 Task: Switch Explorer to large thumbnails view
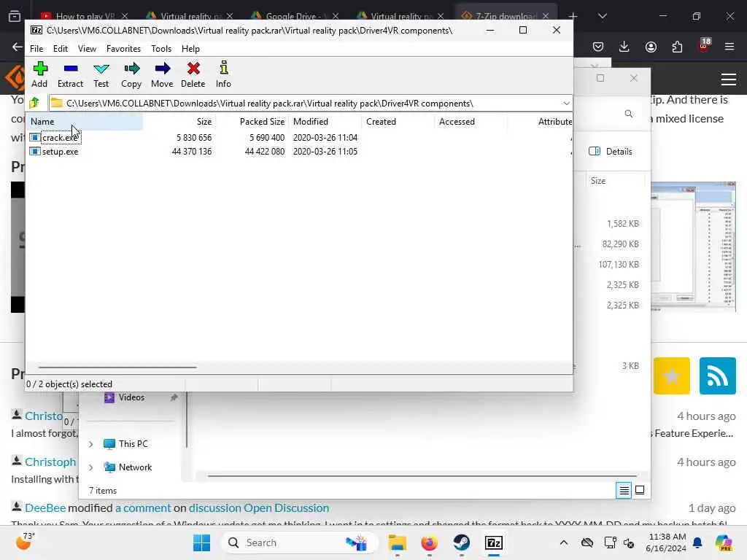[640, 490]
